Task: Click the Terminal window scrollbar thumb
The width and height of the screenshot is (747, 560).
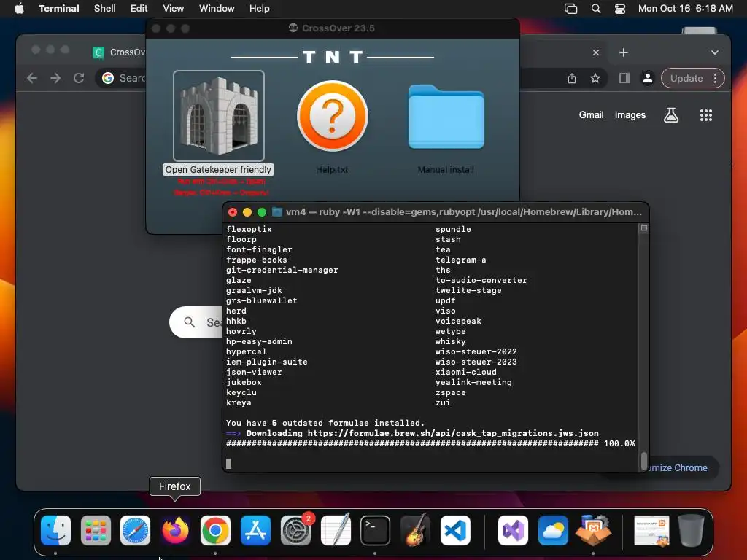Action: point(644,461)
